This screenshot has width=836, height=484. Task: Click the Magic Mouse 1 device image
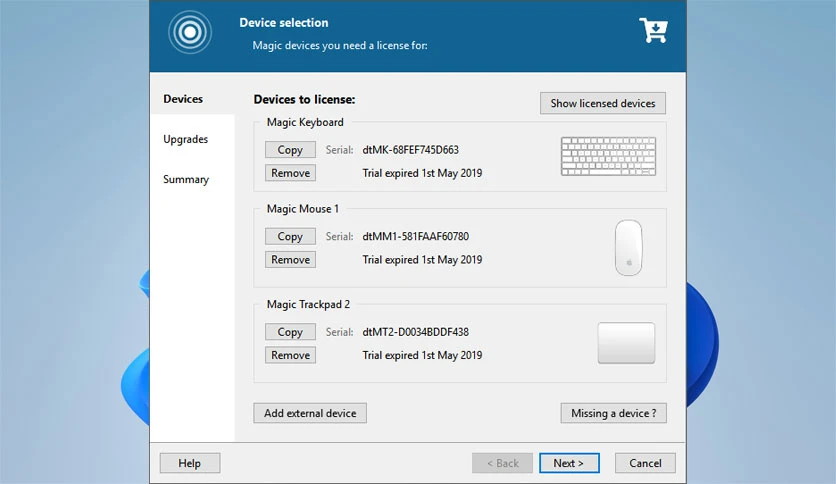pos(629,247)
